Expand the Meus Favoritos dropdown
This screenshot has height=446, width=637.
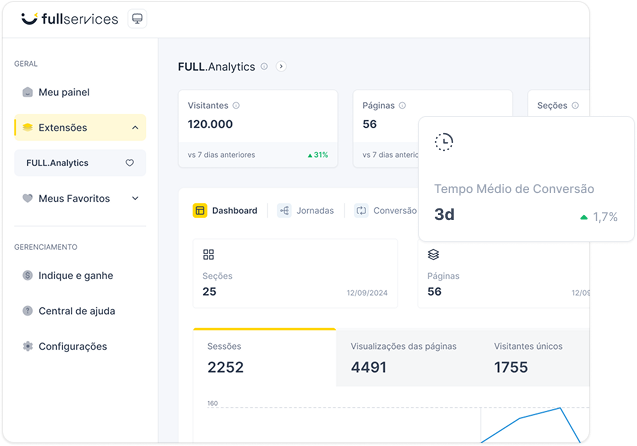135,199
